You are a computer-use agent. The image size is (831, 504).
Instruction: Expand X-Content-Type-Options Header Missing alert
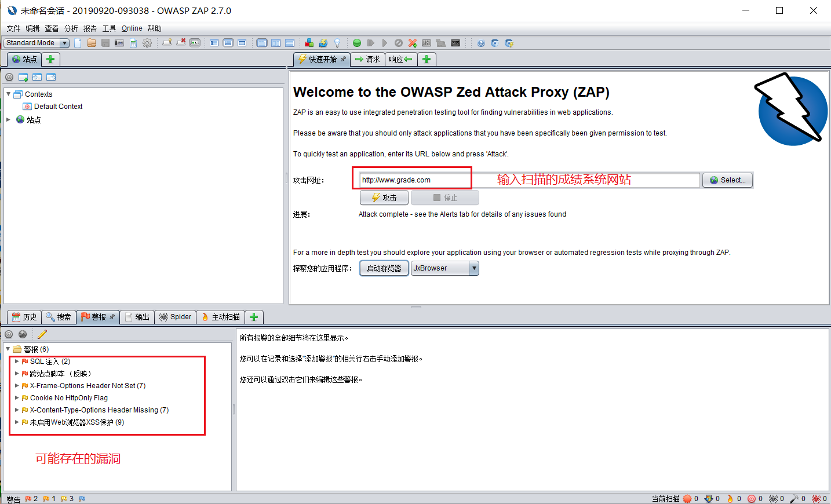click(x=17, y=410)
